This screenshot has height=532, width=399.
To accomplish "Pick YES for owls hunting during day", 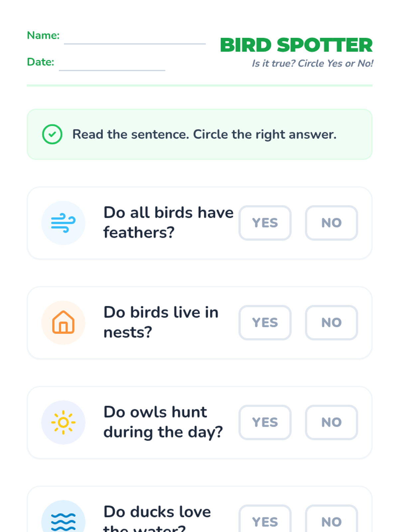I will (x=265, y=422).
